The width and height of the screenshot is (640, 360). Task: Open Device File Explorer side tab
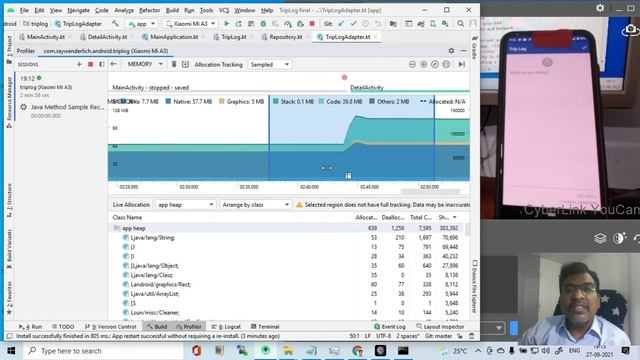pyautogui.click(x=475, y=287)
